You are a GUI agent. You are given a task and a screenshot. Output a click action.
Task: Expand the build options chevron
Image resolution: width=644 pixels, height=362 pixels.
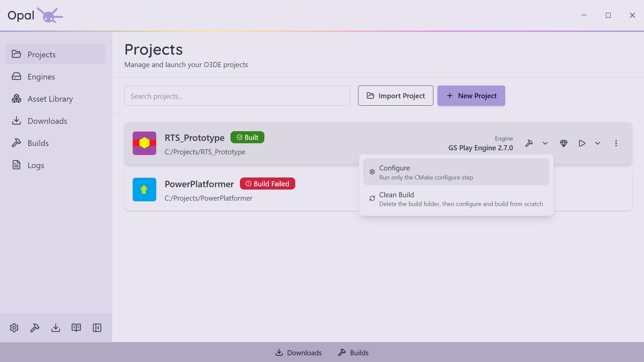click(x=545, y=143)
